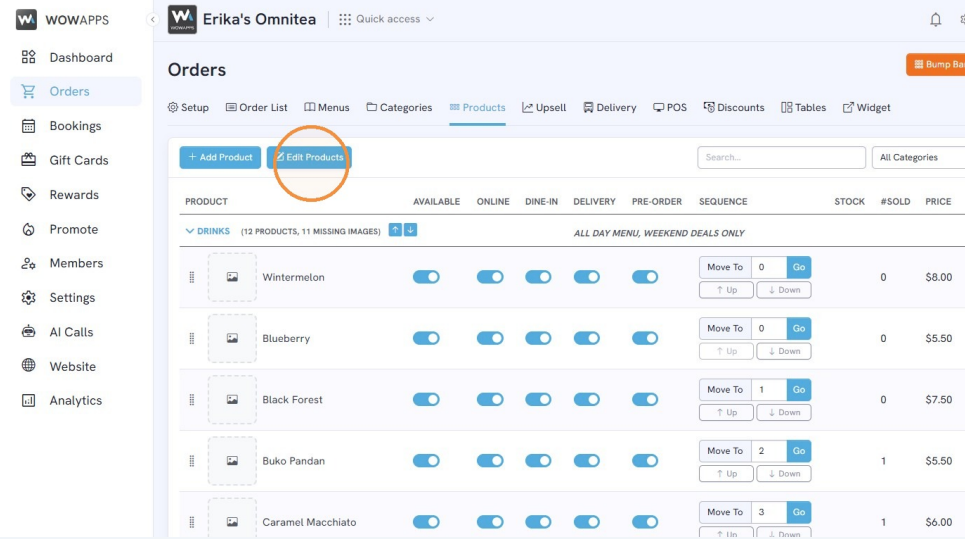
Task: Click Down button for Wintermelon
Action: click(784, 290)
